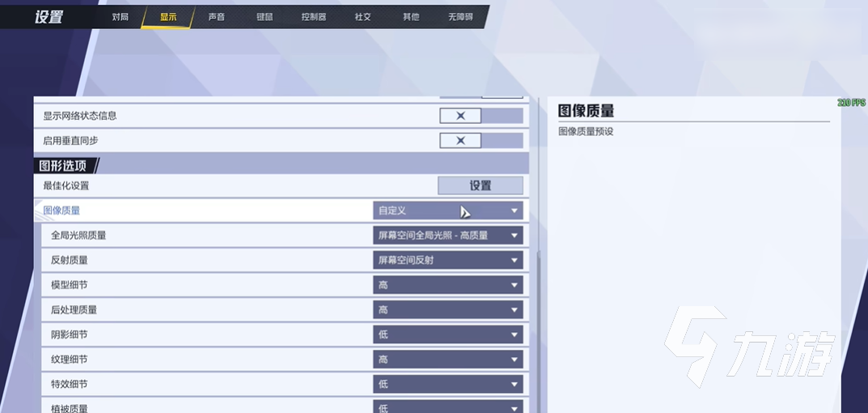Open the 植被质量 dropdown
Image resolution: width=868 pixels, height=413 pixels.
448,407
